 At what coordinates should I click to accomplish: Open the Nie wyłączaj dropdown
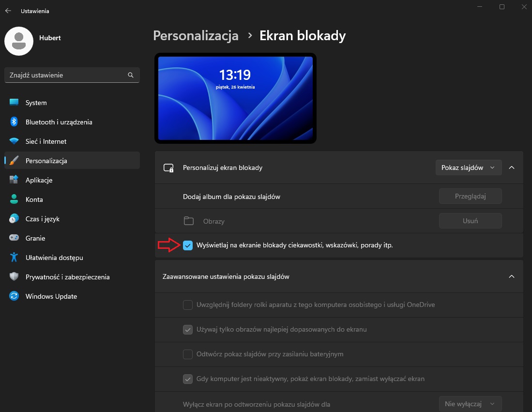(x=470, y=404)
